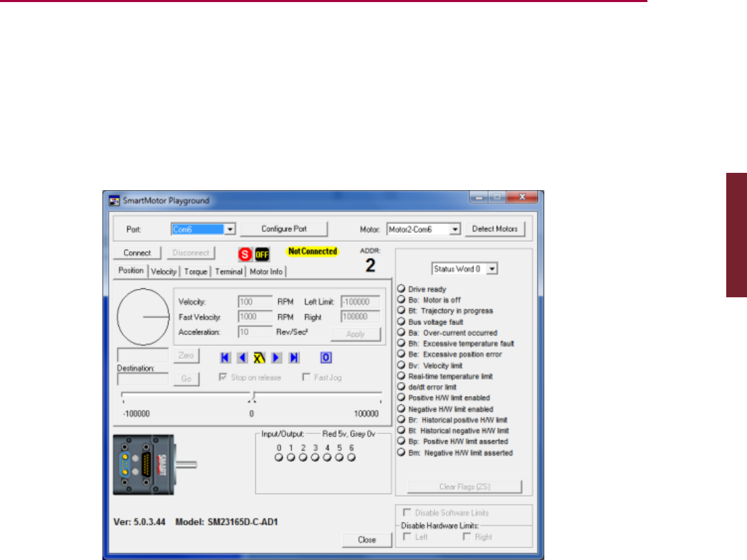Click Real-time temperature limit indicator
The width and height of the screenshot is (747, 560).
401,375
